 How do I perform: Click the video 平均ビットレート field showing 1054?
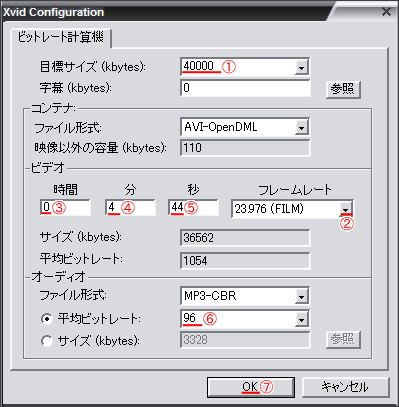pos(245,260)
